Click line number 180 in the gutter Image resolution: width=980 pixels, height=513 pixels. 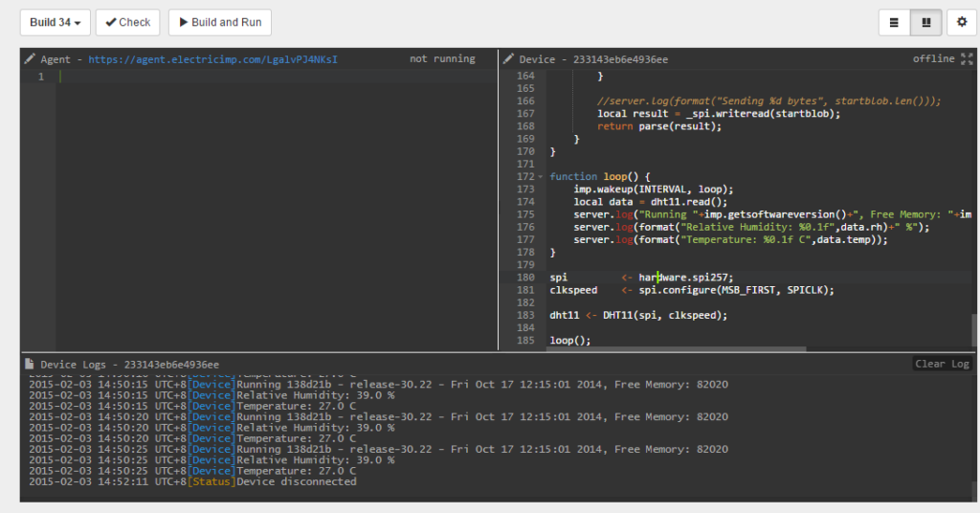coord(525,278)
